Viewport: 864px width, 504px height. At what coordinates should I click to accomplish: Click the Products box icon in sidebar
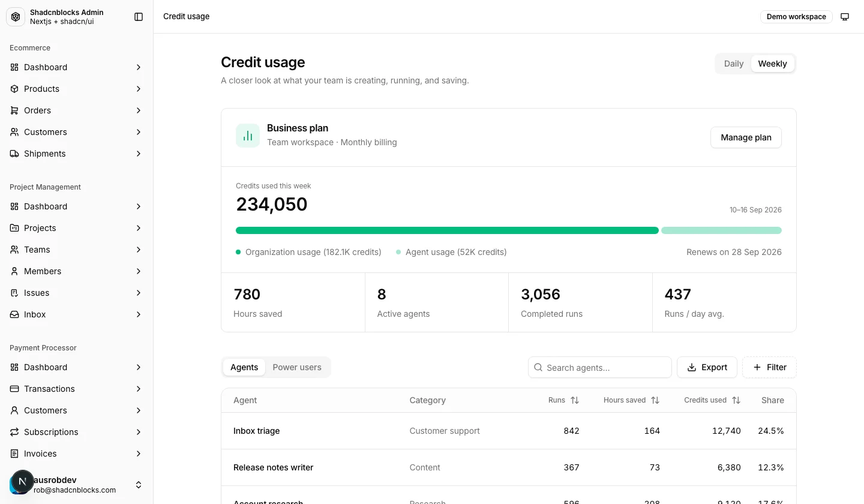coord(14,89)
